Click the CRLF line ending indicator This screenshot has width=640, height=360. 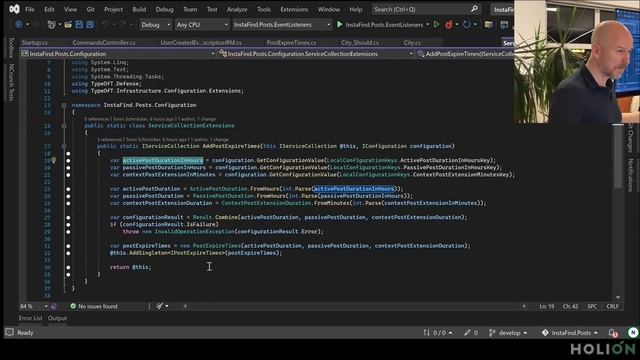tap(612, 306)
